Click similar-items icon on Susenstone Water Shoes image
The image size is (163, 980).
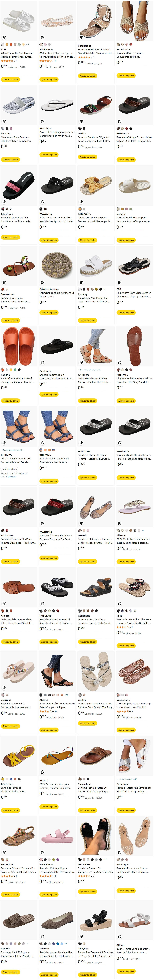42,37
